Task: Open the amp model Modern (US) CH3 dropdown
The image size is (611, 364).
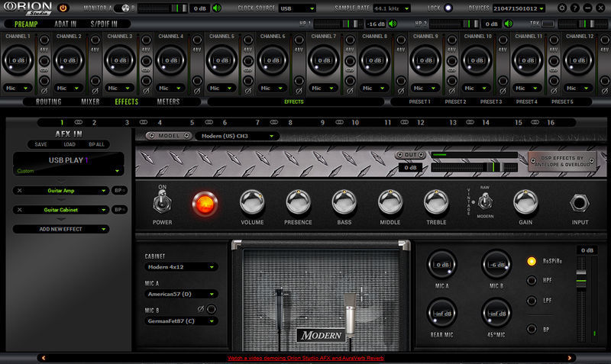Action: [237, 136]
